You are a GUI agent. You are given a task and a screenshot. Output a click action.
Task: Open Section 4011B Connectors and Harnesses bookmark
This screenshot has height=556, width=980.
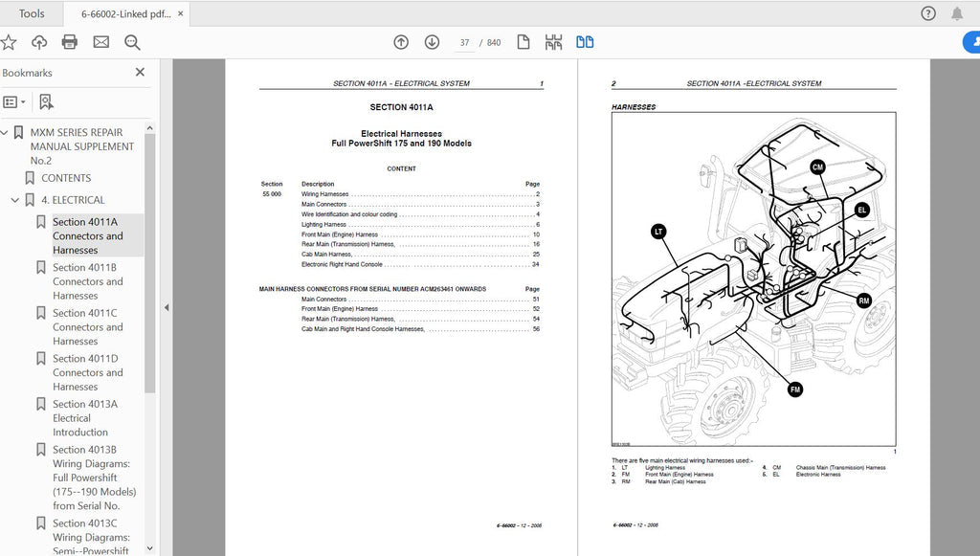pos(87,281)
